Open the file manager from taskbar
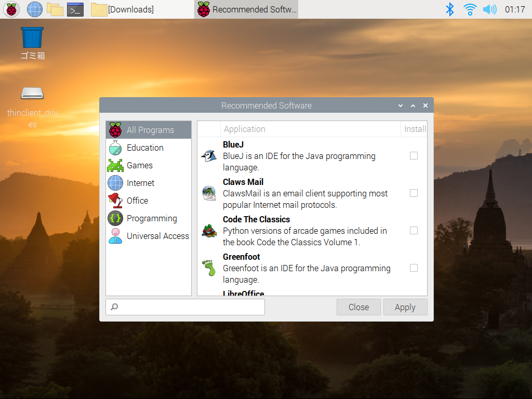The width and height of the screenshot is (532, 399). coord(55,9)
